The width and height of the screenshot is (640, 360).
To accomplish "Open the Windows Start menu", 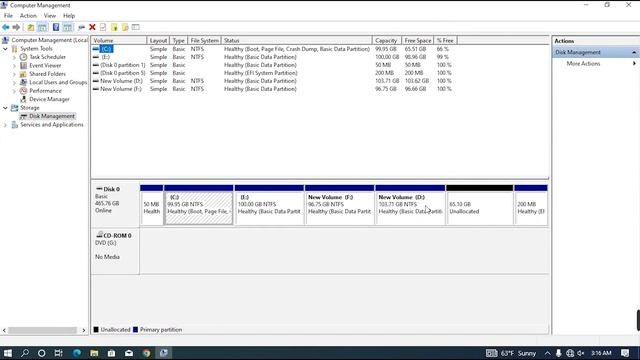I will point(8,353).
